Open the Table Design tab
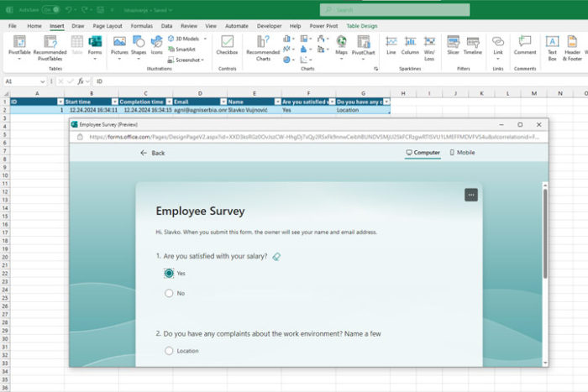Screen dimensions: 588x392 pyautogui.click(x=362, y=26)
